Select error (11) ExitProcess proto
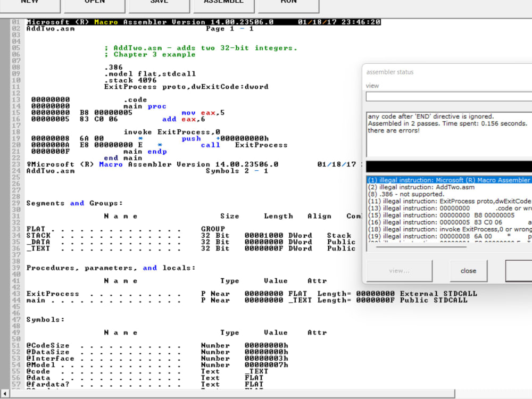Viewport: 532px width, 399px height. click(450, 201)
